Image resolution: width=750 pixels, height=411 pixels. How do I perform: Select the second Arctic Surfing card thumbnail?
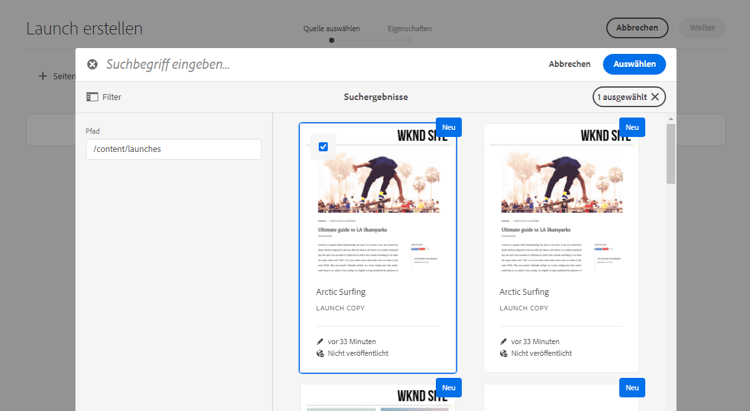(561, 201)
